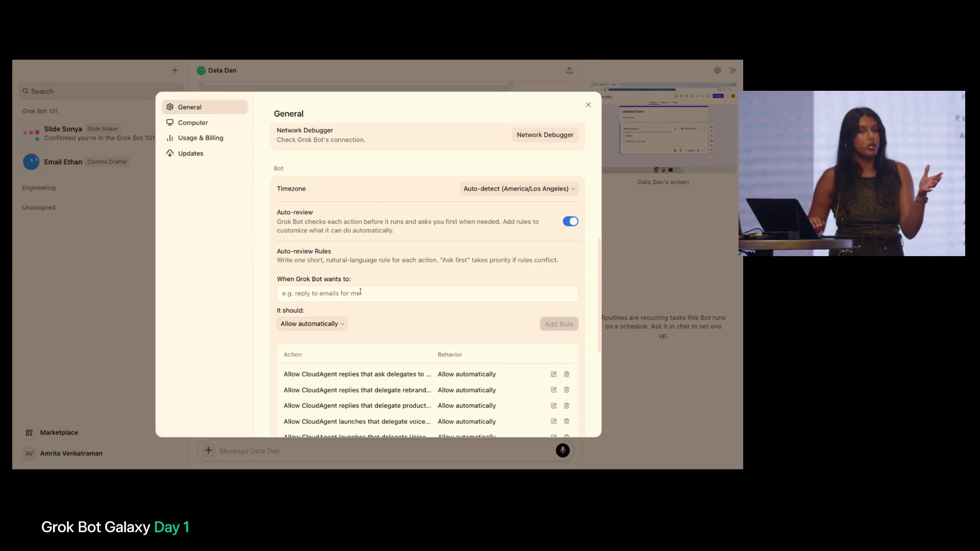Click the Behavior column header
Screen dimensions: 980x551
[450, 355]
